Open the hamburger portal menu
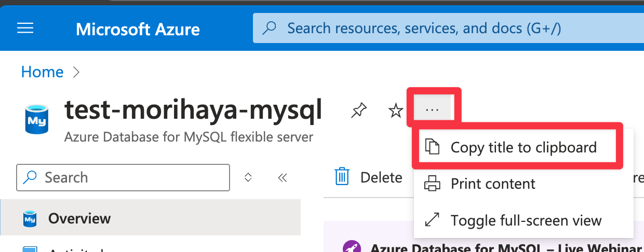This screenshot has height=252, width=644. [x=25, y=28]
